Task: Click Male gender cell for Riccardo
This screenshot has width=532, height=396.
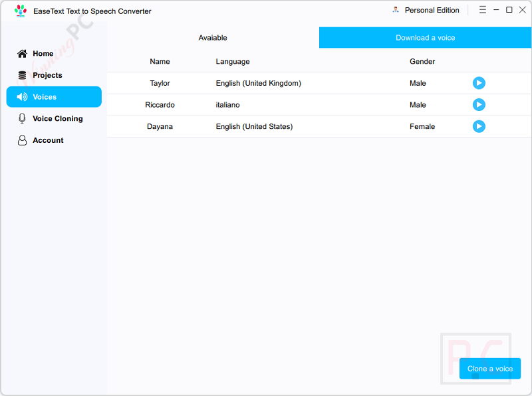Action: pos(418,105)
